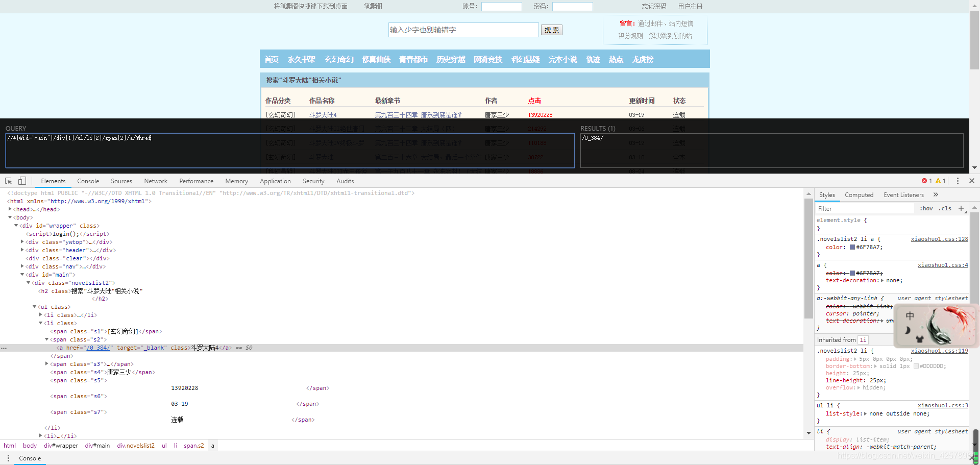
Task: Expand the head element node
Action: pos(10,209)
